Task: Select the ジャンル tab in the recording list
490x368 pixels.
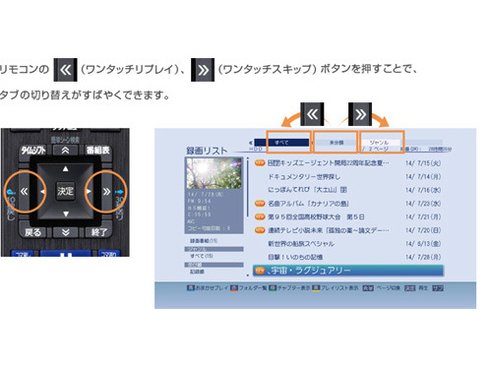Action: pyautogui.click(x=381, y=142)
